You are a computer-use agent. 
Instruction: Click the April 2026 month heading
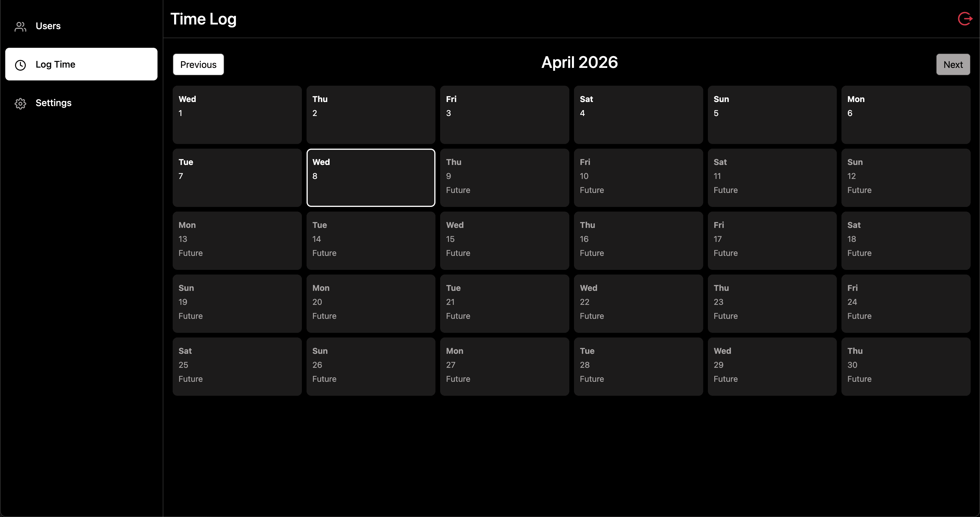[580, 62]
